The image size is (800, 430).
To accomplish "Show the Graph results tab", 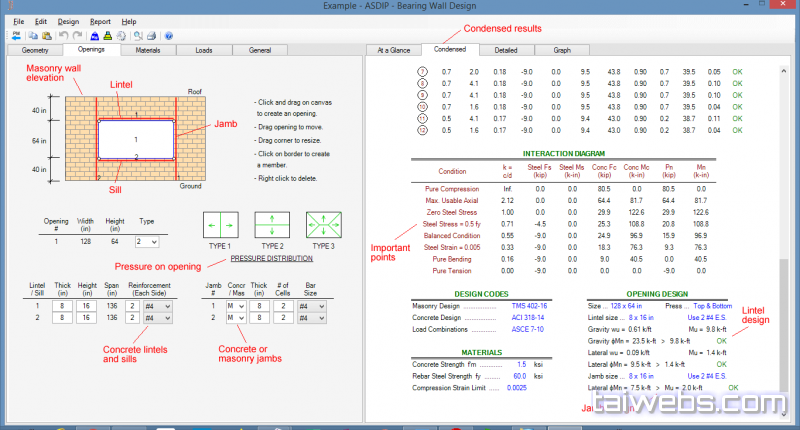I will (x=561, y=49).
